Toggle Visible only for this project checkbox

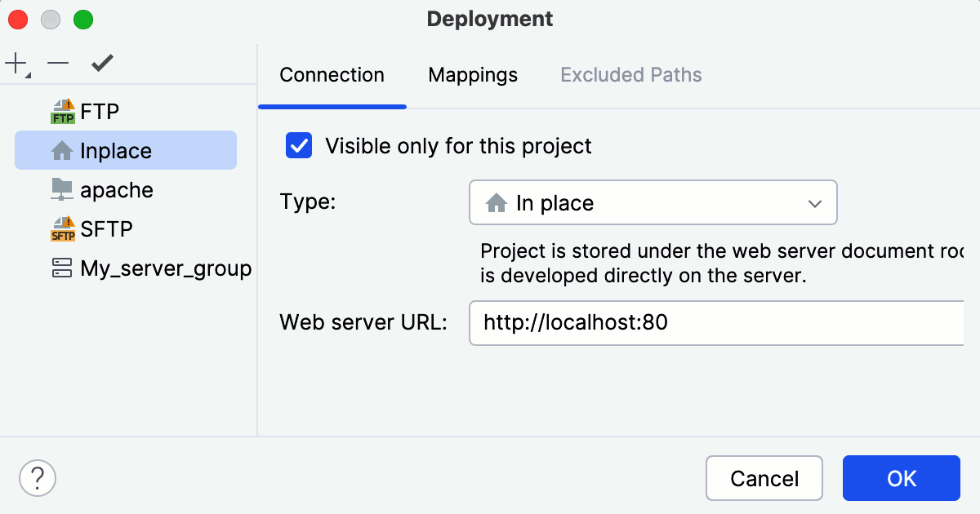coord(299,146)
